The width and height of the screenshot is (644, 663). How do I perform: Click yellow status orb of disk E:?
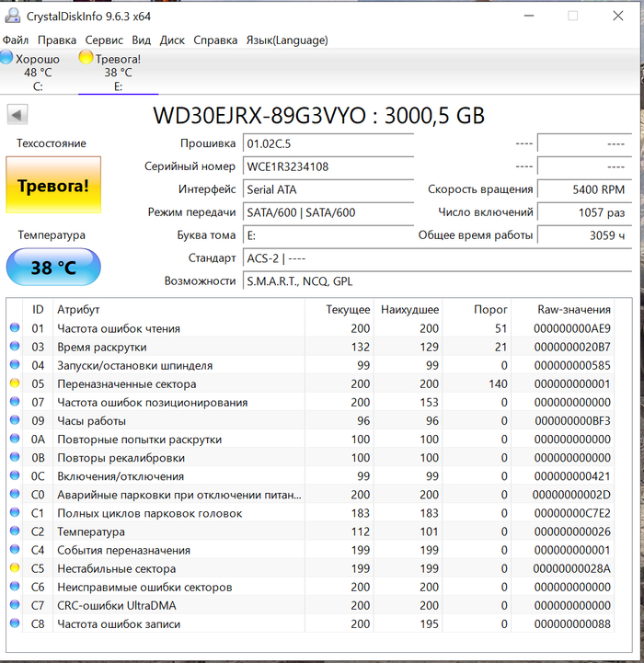tap(86, 58)
